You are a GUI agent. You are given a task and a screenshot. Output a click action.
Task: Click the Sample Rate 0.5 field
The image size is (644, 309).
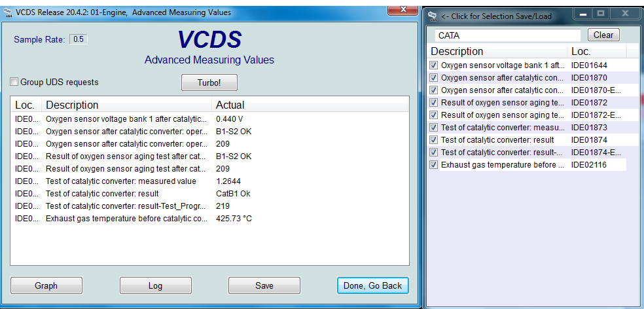point(78,39)
